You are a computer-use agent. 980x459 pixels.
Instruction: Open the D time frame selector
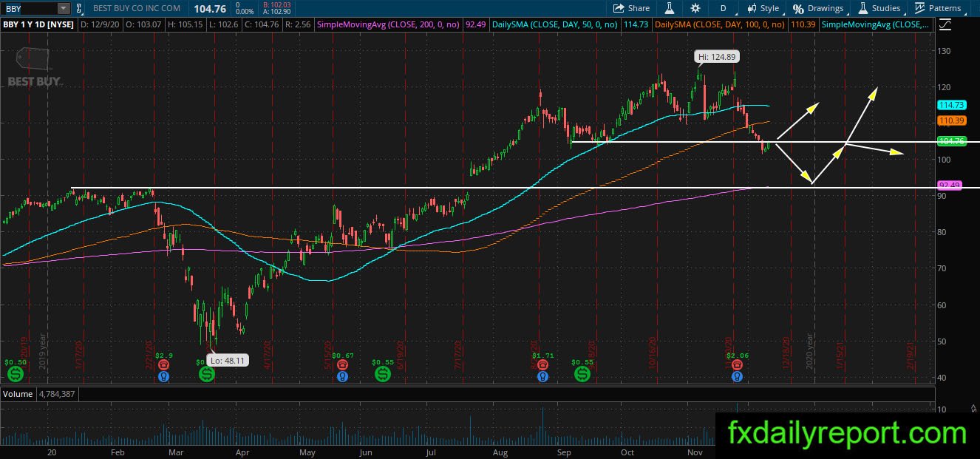click(723, 8)
